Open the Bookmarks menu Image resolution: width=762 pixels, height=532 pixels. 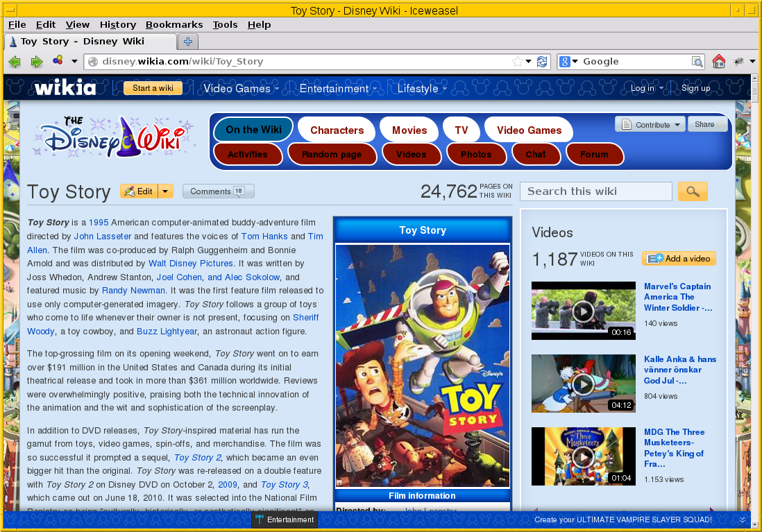(174, 24)
